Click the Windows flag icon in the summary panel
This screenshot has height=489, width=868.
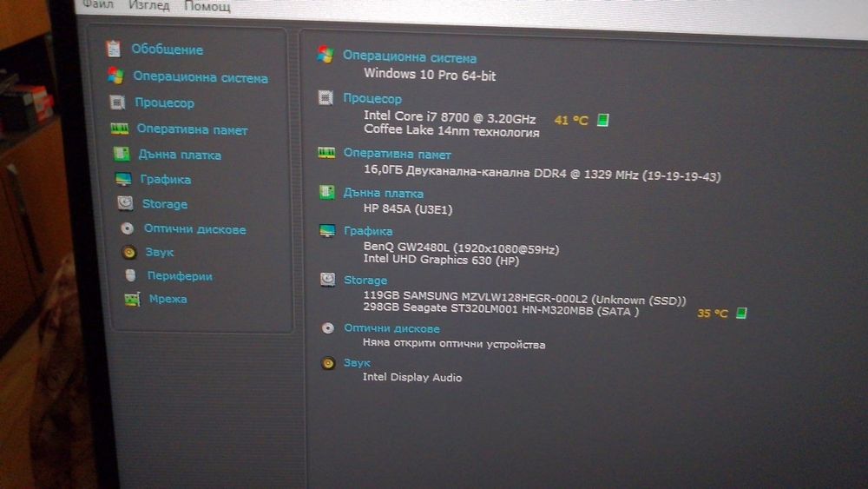pyautogui.click(x=325, y=54)
